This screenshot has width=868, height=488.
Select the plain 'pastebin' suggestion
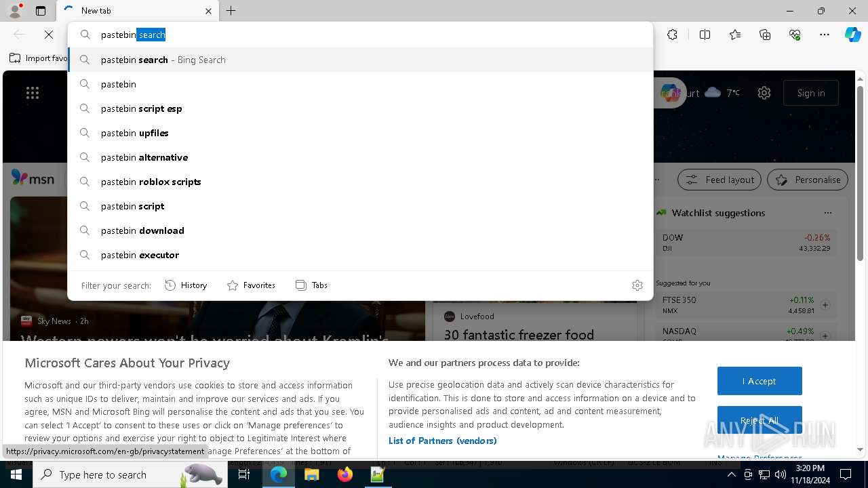[x=360, y=84]
